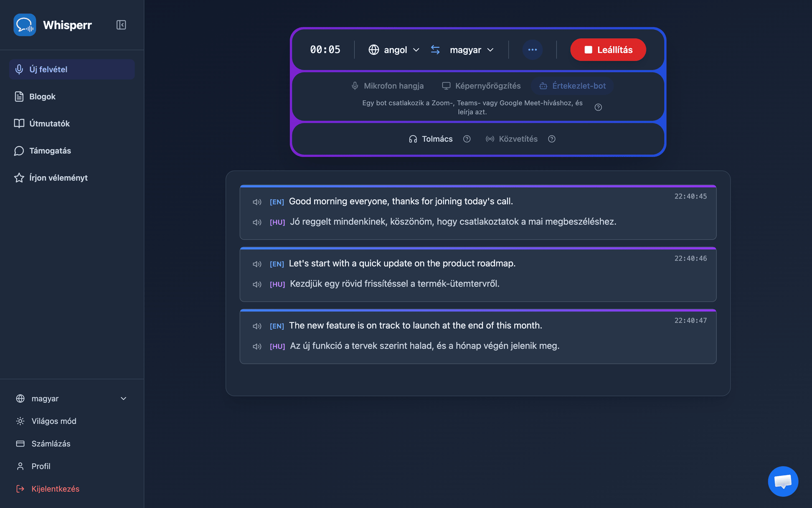
Task: Expand the target language magyar dropdown
Action: (x=471, y=50)
